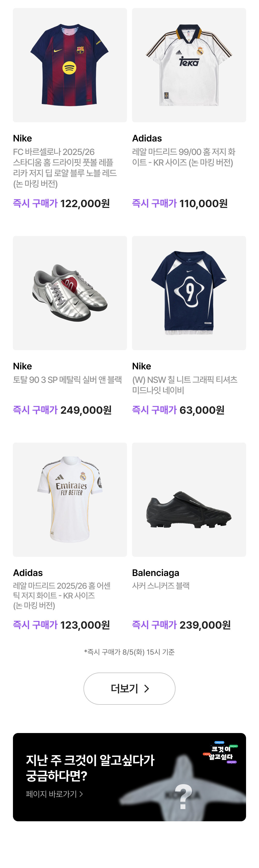Click the 즉시 구매가 122,000원 price
The image size is (259, 868).
click(61, 204)
